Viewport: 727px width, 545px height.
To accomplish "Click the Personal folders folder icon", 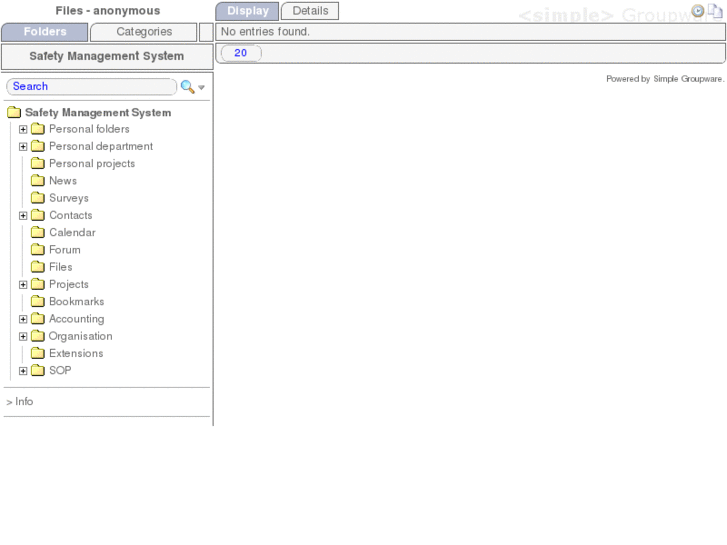I will 38,129.
